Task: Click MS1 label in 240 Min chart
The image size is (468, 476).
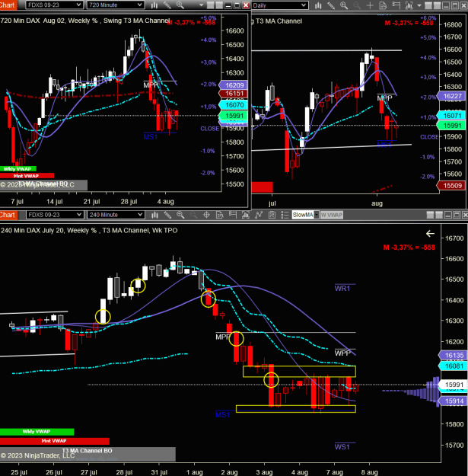Action: (222, 414)
